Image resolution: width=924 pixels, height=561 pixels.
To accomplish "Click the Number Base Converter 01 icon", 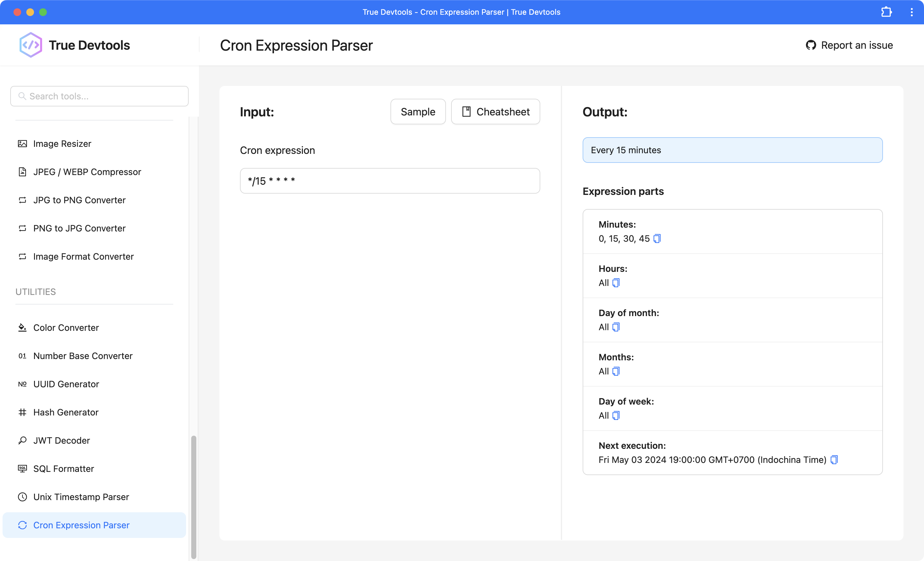I will 22,356.
